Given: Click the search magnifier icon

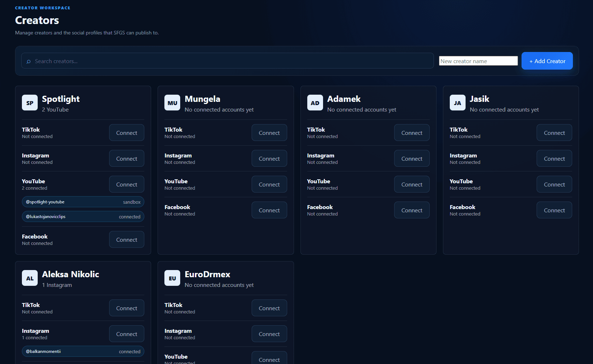Looking at the screenshot, I should [29, 61].
